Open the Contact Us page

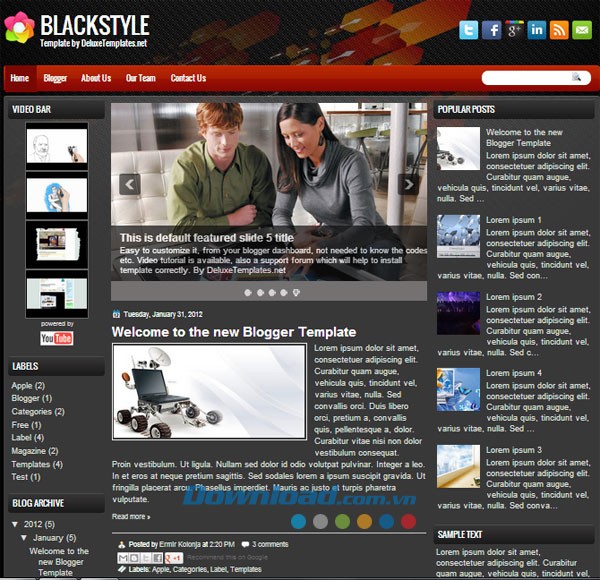pos(188,78)
